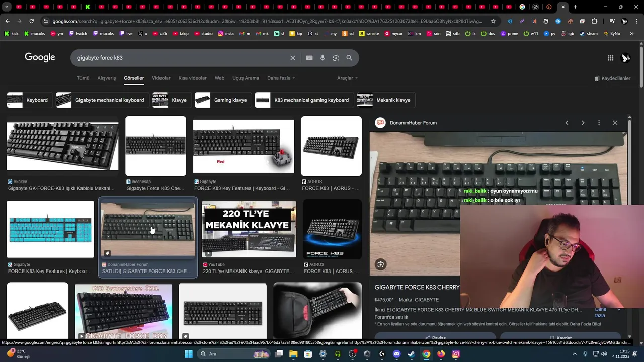This screenshot has height=362, width=644.
Task: Open the red switch Gigabyte image
Action: pyautogui.click(x=244, y=146)
